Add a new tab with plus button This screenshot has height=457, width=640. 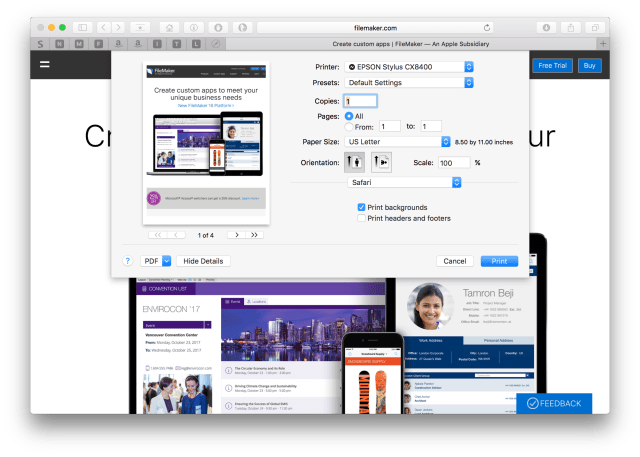tap(603, 44)
